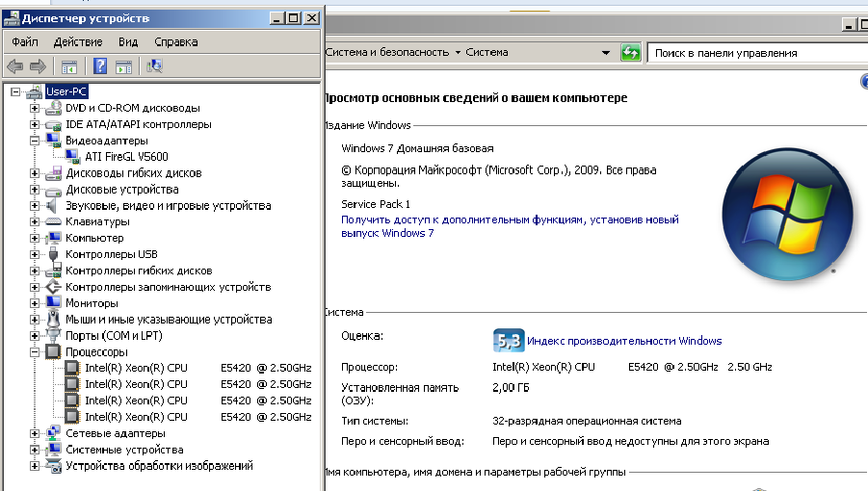Screen dimensions: 868x491
Task: Click the Система breadcrumb segment
Action: pyautogui.click(x=487, y=52)
